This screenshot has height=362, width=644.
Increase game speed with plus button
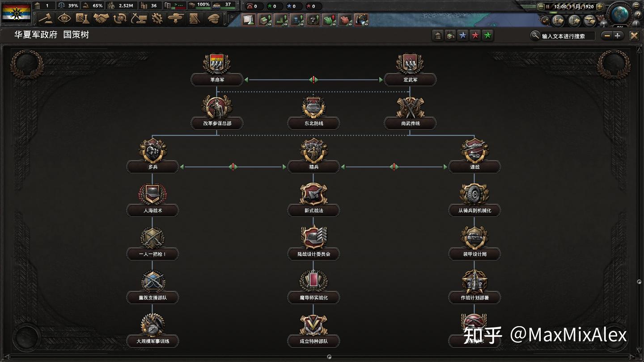[600, 7]
